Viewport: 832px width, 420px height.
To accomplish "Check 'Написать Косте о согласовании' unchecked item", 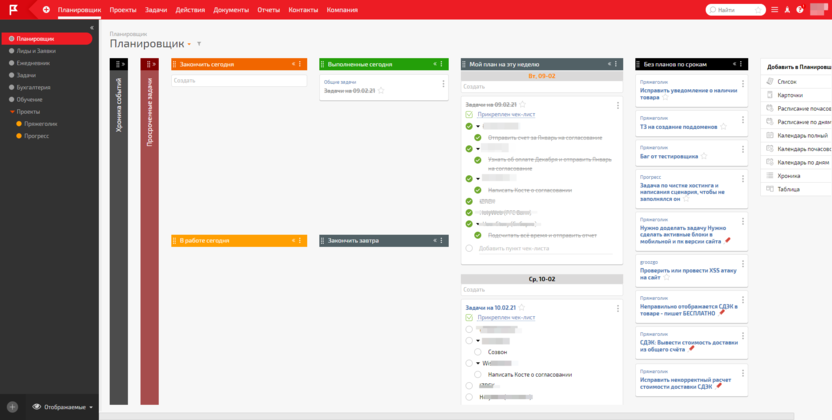I will coord(480,374).
